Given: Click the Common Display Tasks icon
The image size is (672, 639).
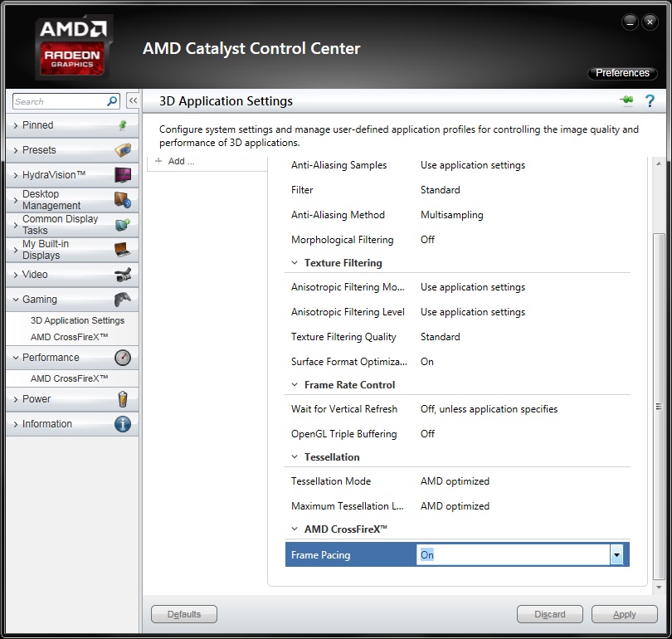Looking at the screenshot, I should point(123,225).
